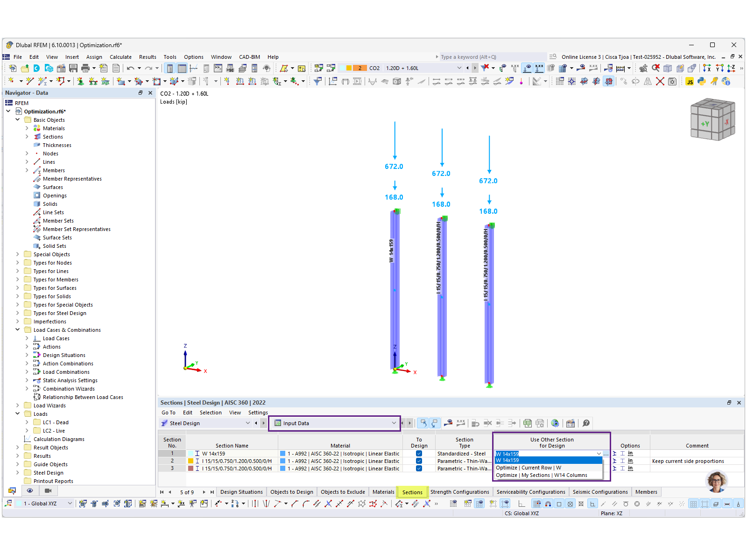747x560 pixels.
Task: Click the navigation cube in the viewport
Action: [x=713, y=119]
